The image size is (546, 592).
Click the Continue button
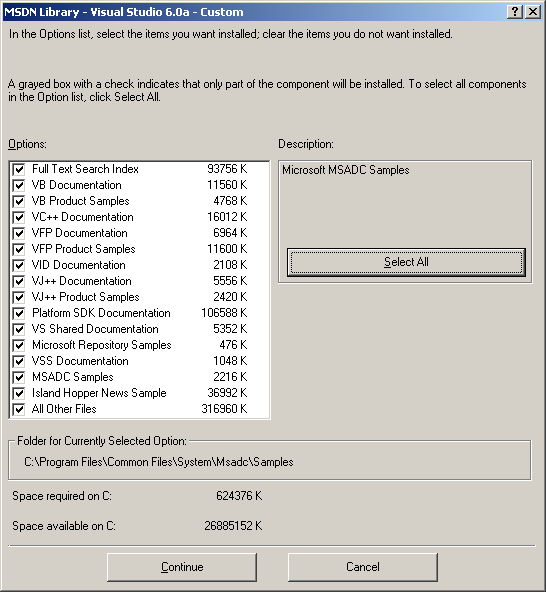[182, 567]
